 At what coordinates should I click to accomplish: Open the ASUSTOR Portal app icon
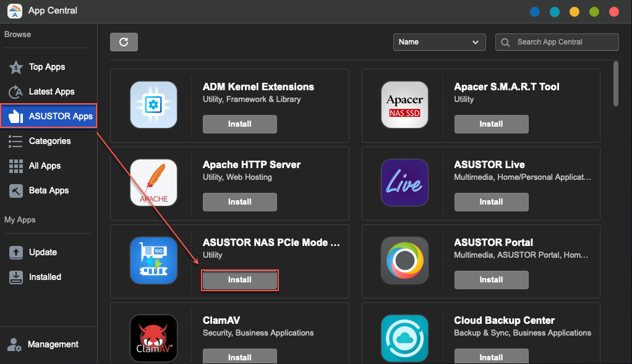click(x=404, y=260)
